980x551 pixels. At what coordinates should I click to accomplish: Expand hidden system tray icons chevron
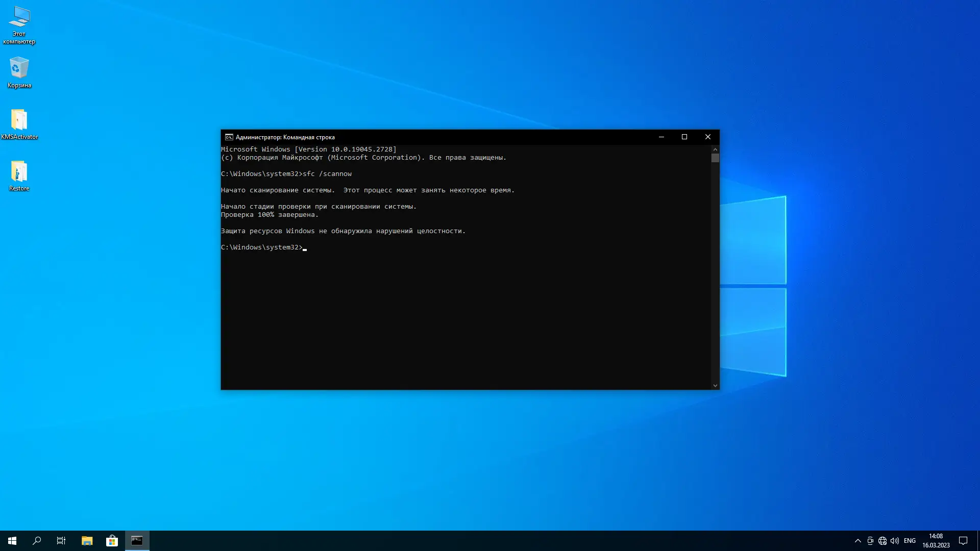857,541
